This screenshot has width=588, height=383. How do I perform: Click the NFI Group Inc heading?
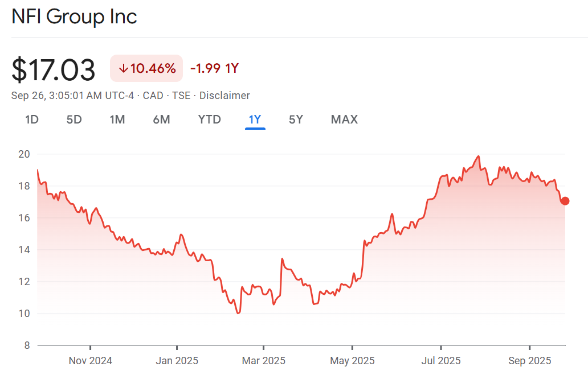(x=74, y=17)
